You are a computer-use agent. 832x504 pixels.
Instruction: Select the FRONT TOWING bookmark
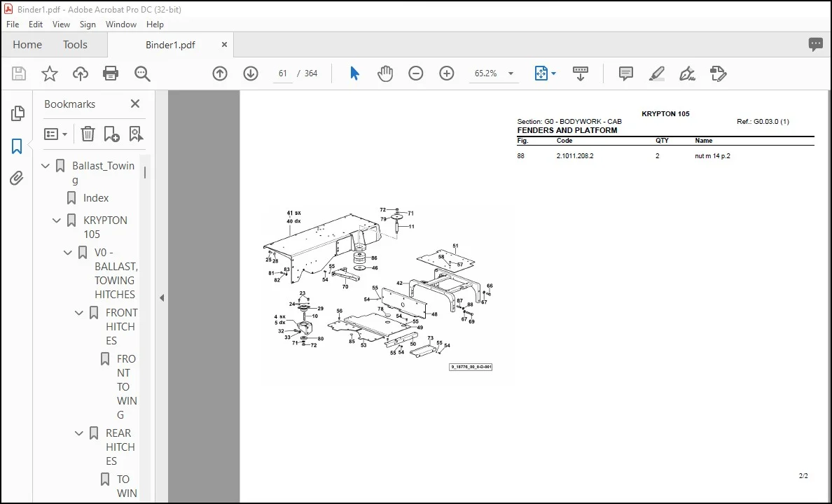(127, 387)
